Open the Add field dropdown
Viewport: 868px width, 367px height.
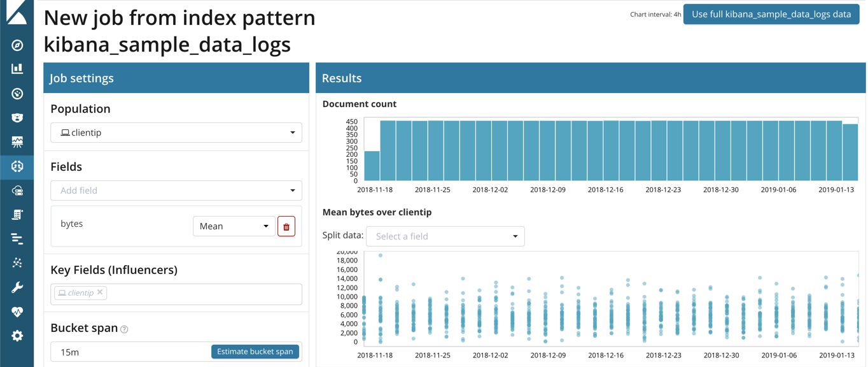point(176,191)
